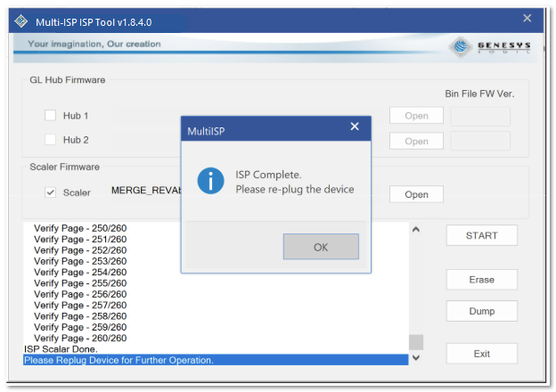
Task: Click the log scrollbar thumb
Action: (x=416, y=342)
